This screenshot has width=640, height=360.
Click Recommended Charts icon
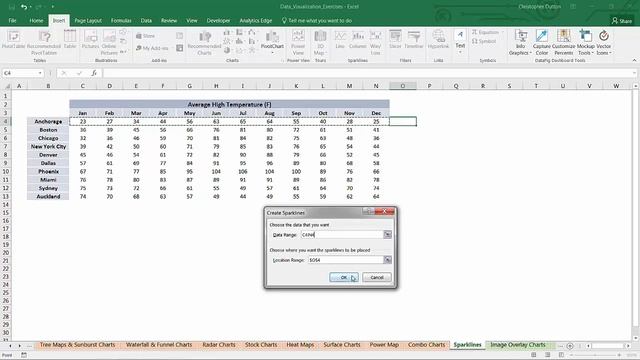pos(204,42)
